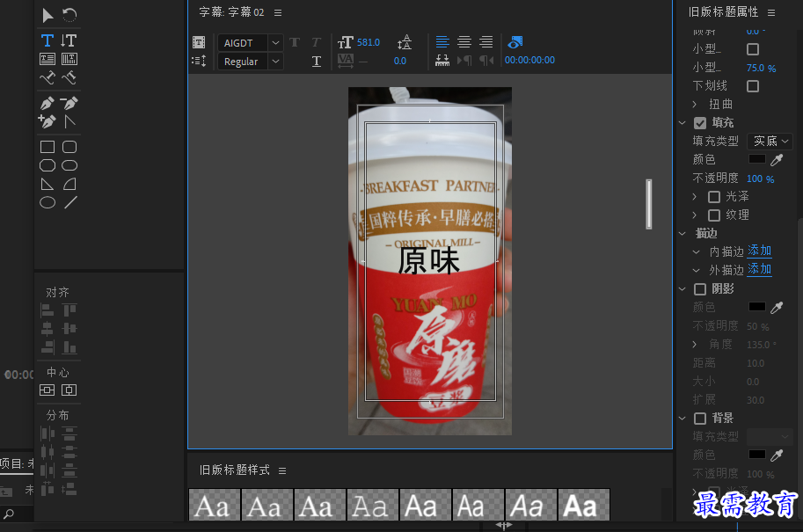Open the 旧版标题属性 panel menu
Screen dimensions: 803x532
pos(771,13)
